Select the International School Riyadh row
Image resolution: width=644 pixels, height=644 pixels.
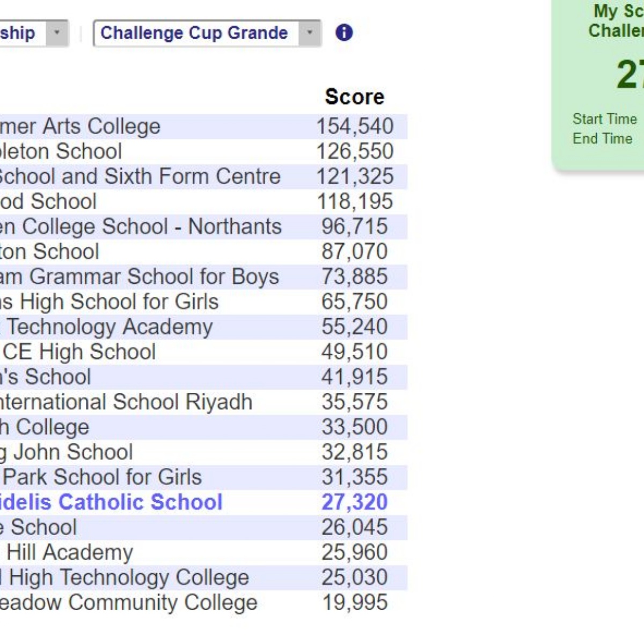click(126, 402)
